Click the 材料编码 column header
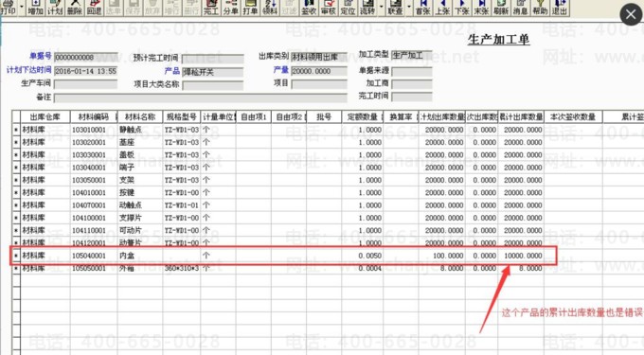The width and height of the screenshot is (644, 355). (94, 117)
